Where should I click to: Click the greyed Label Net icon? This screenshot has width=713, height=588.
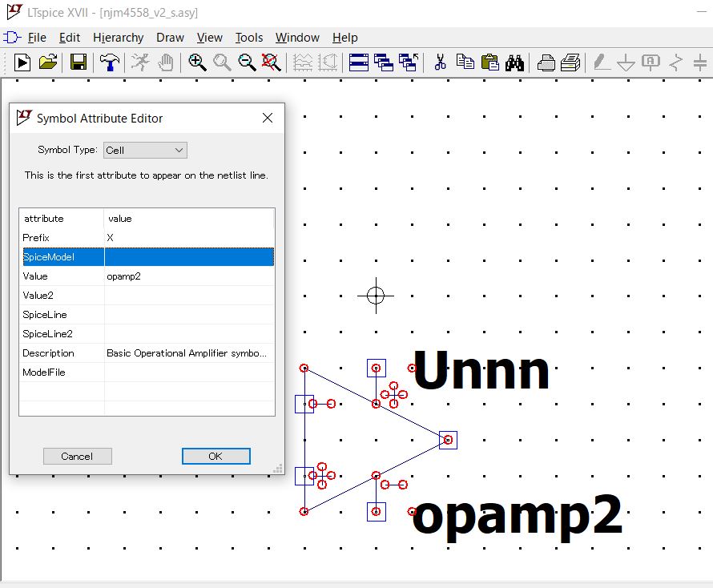(651, 62)
